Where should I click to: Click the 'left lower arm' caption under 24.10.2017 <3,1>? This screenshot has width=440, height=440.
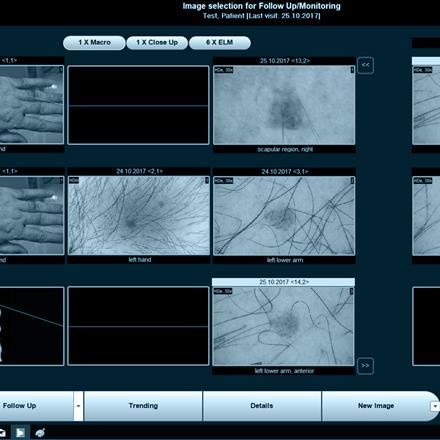tap(285, 260)
